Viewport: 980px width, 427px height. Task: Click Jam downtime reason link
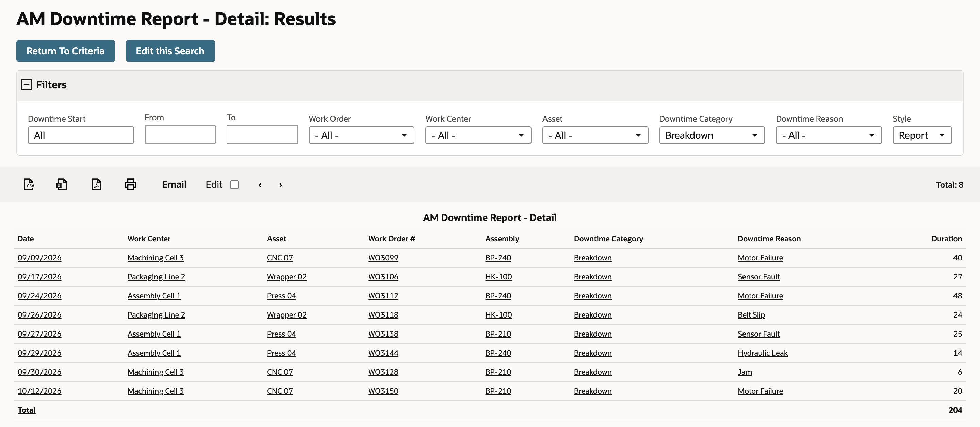coord(745,372)
